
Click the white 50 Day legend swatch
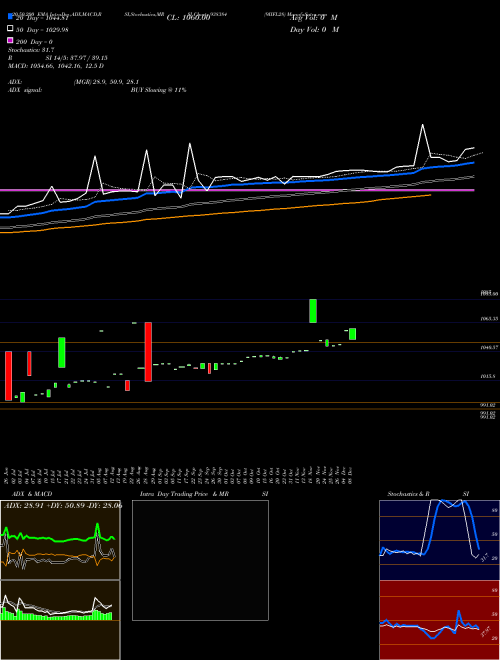point(11,29)
